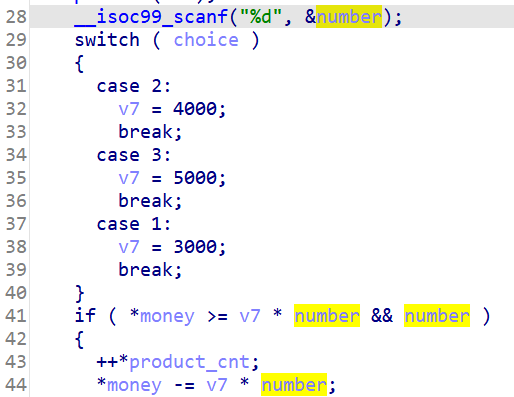Click v7 variable on line 44
Viewport: 514px width, 397px height.
(217, 385)
